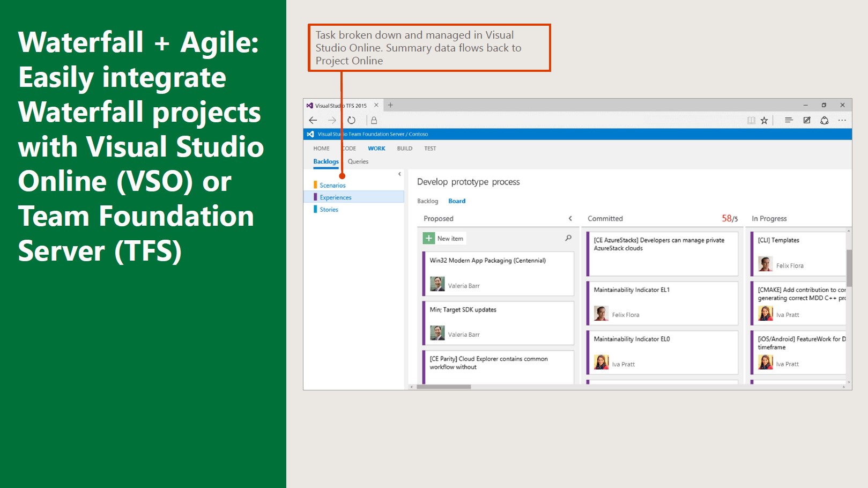Viewport: 868px width, 488px height.
Task: Open Min; Target SDK updates card
Action: 498,323
